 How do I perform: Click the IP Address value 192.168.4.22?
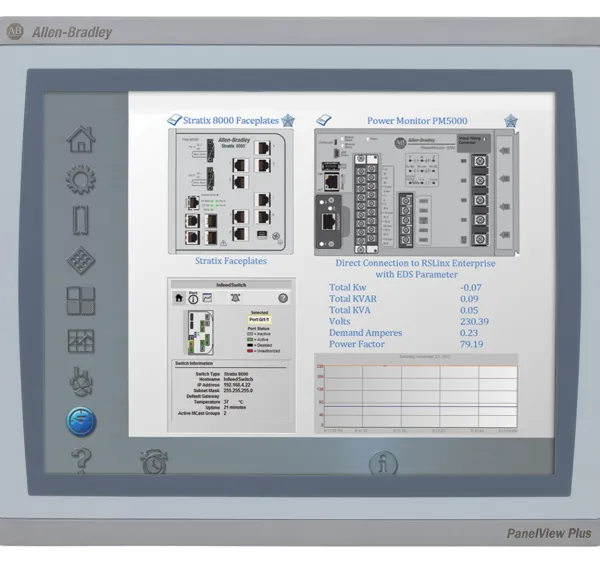pos(237,385)
